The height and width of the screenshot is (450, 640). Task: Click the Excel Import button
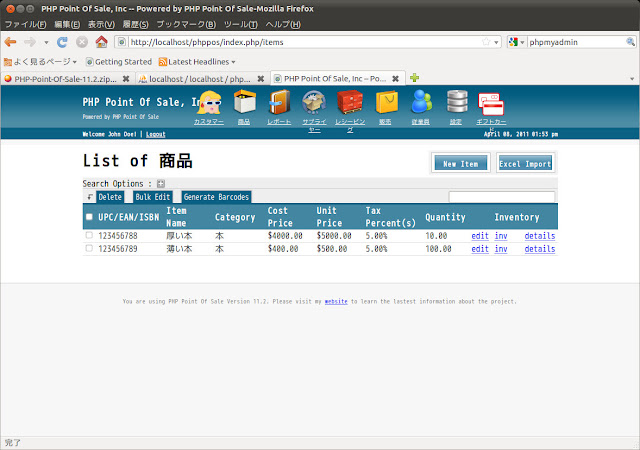525,163
